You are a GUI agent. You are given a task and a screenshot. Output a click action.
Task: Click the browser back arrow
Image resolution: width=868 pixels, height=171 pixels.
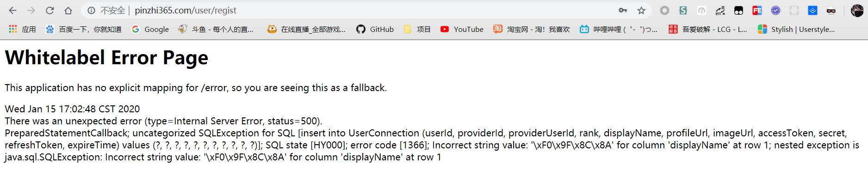click(12, 10)
